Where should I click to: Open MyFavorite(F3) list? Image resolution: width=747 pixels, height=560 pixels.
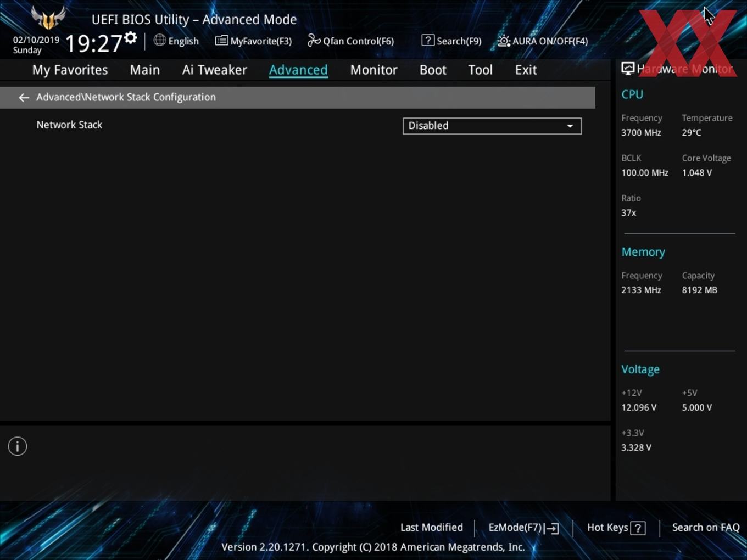point(253,41)
